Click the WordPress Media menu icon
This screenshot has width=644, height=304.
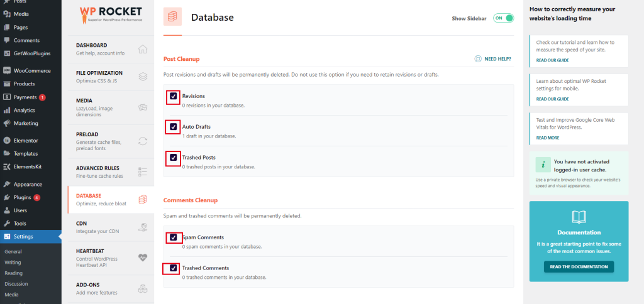(6, 14)
